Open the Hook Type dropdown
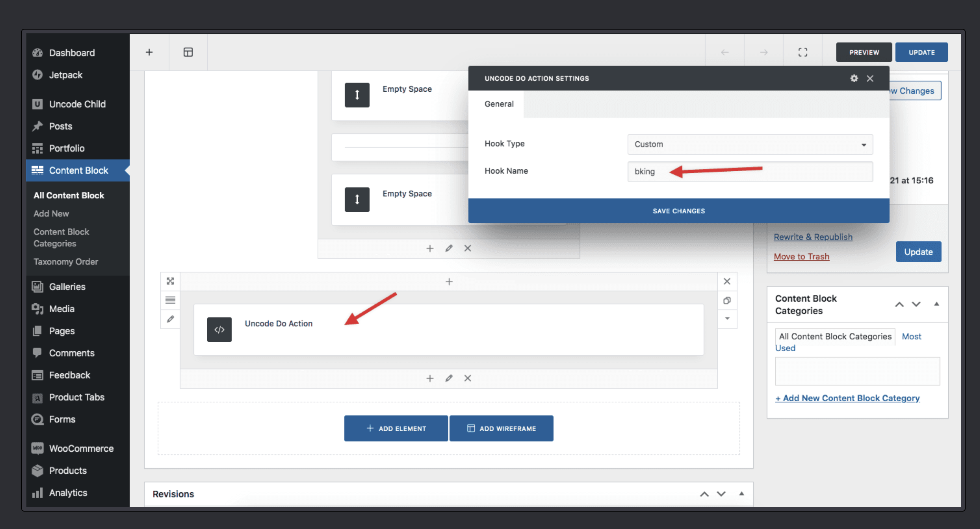Viewport: 980px width, 529px height. click(x=750, y=144)
